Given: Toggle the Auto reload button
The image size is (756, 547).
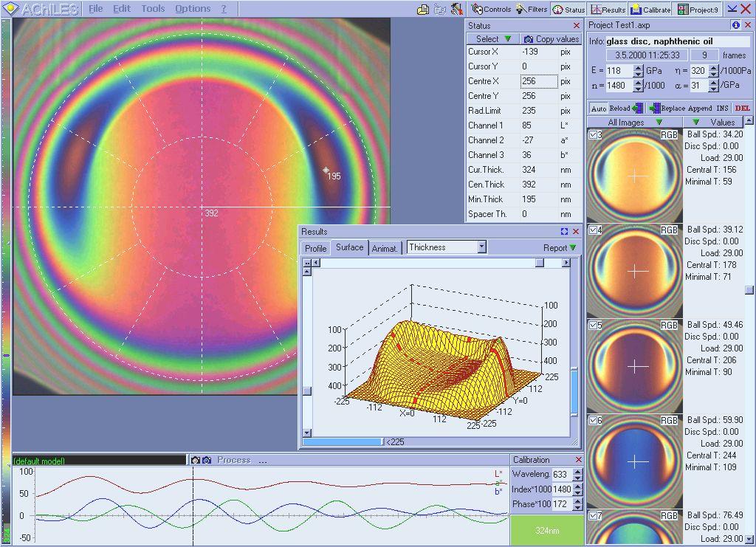Looking at the screenshot, I should (x=598, y=109).
